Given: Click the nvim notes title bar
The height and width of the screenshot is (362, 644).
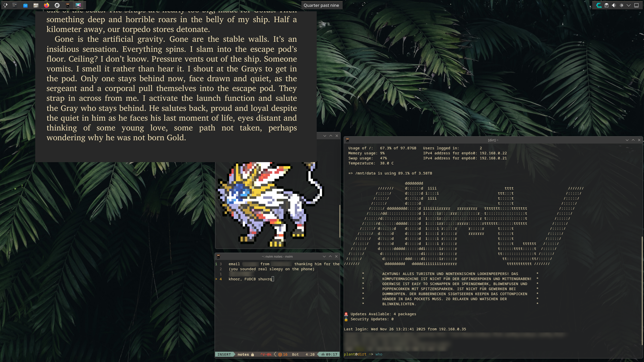Looking at the screenshot, I should point(277,256).
